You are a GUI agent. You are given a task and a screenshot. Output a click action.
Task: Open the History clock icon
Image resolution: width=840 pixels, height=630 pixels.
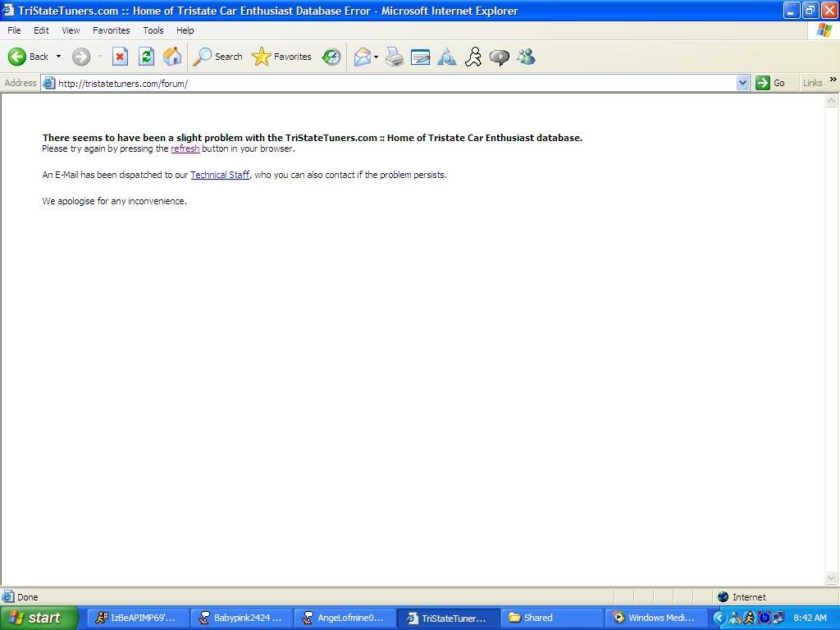pyautogui.click(x=331, y=57)
